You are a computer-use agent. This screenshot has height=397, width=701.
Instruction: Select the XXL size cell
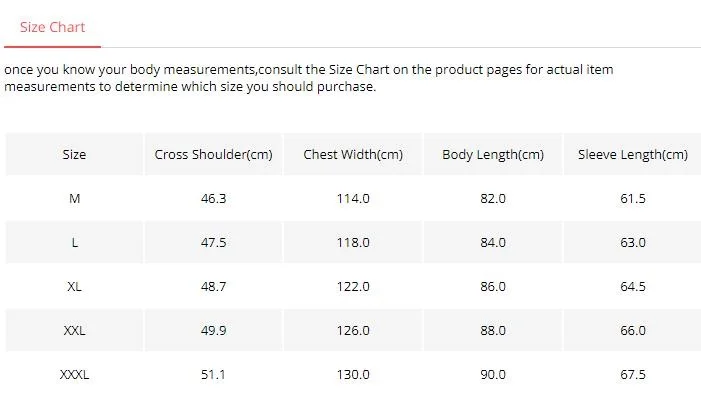(74, 330)
